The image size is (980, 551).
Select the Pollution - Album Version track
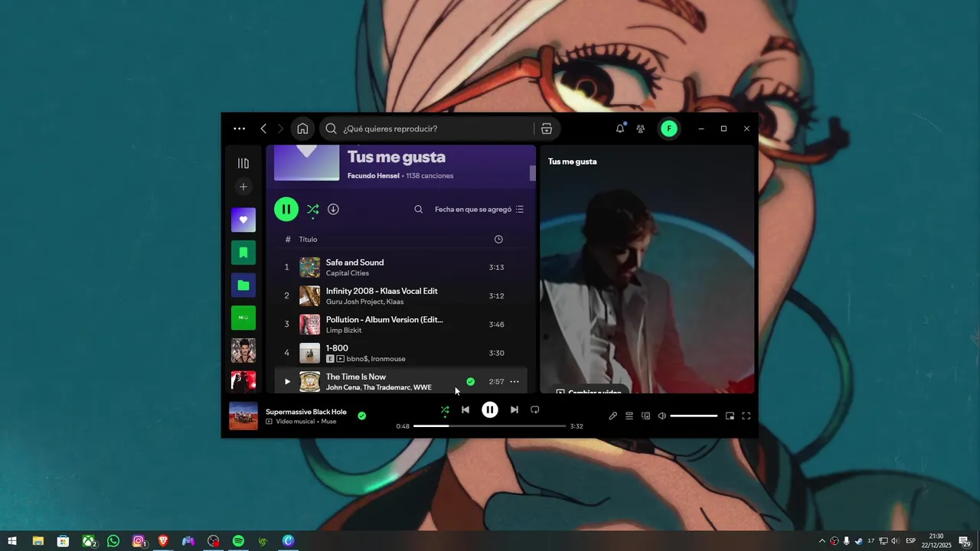point(401,324)
